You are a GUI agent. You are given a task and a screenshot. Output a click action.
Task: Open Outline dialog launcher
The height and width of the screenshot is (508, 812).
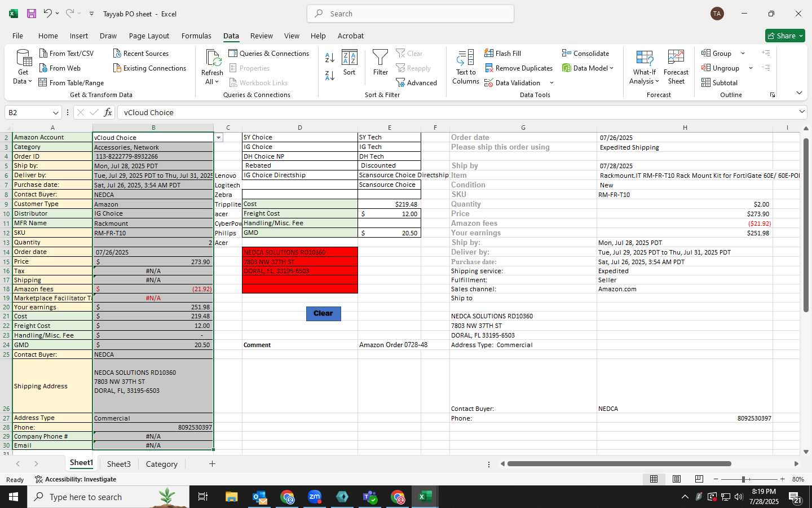(x=773, y=95)
